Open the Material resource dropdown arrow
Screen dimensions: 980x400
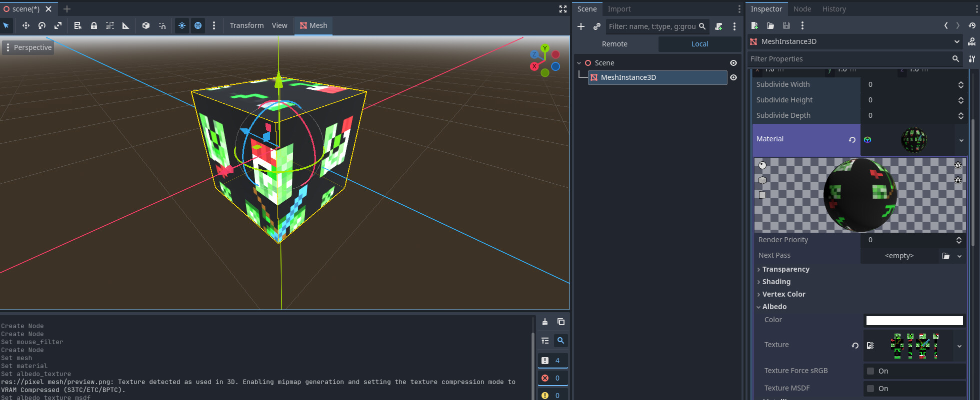(961, 140)
